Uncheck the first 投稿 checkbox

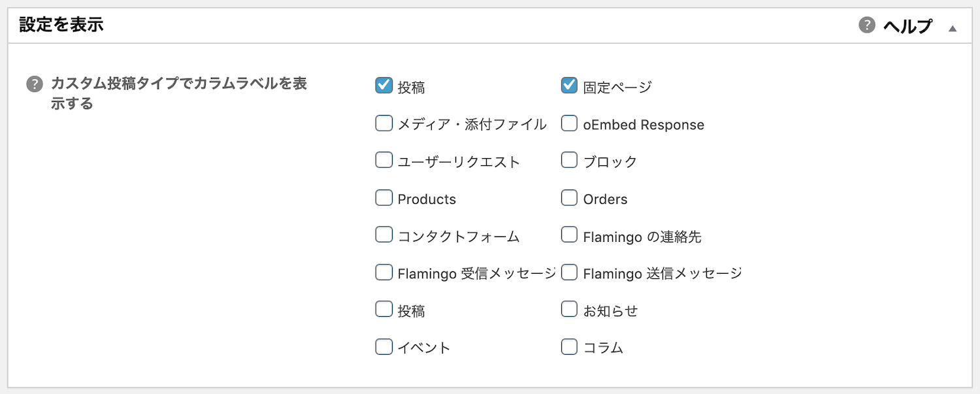coord(384,86)
